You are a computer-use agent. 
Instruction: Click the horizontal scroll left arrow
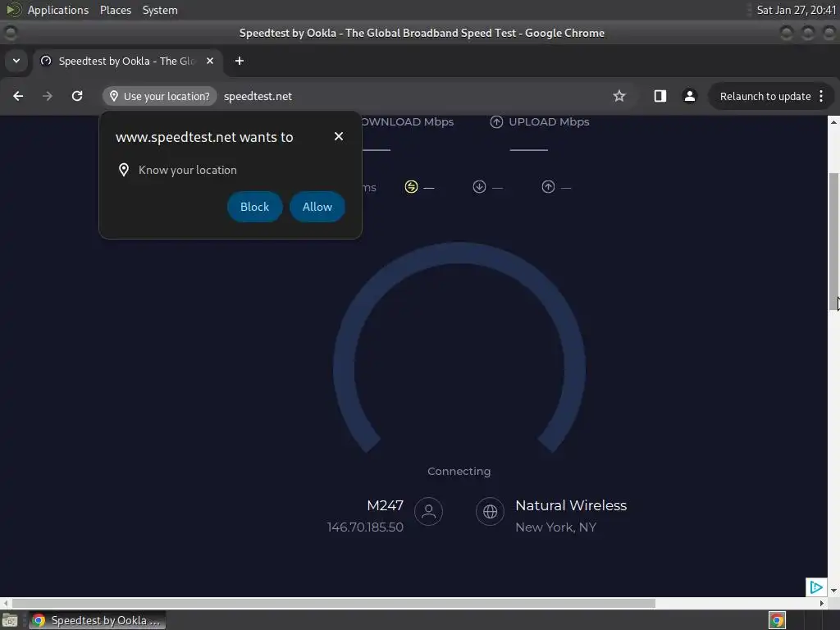point(6,603)
